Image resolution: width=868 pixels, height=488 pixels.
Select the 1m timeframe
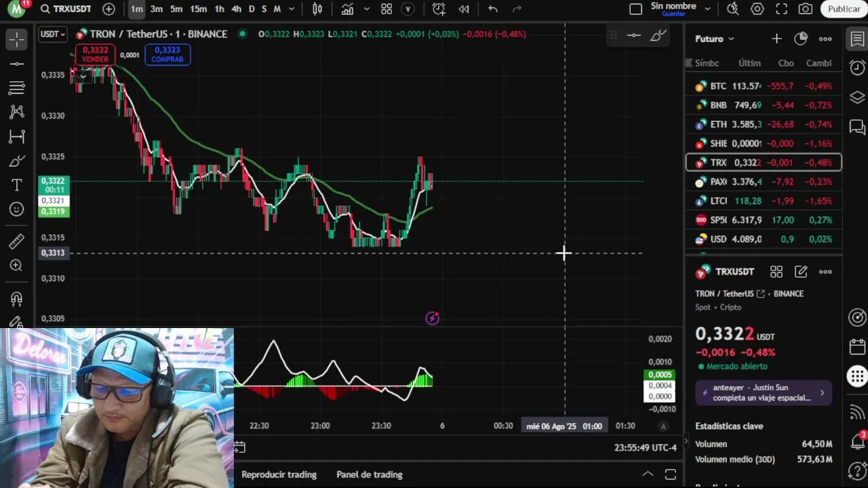(137, 9)
